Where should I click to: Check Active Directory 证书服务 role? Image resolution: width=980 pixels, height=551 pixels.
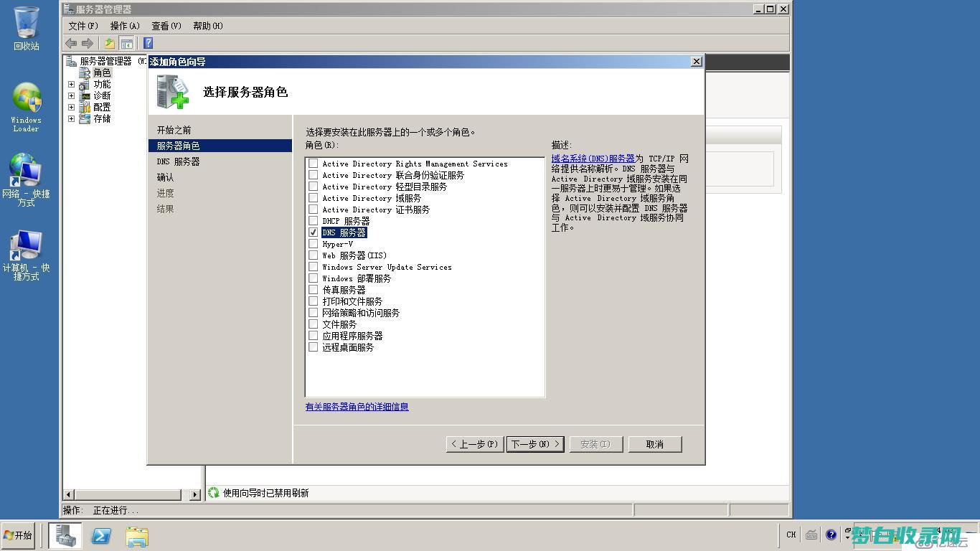pyautogui.click(x=313, y=209)
